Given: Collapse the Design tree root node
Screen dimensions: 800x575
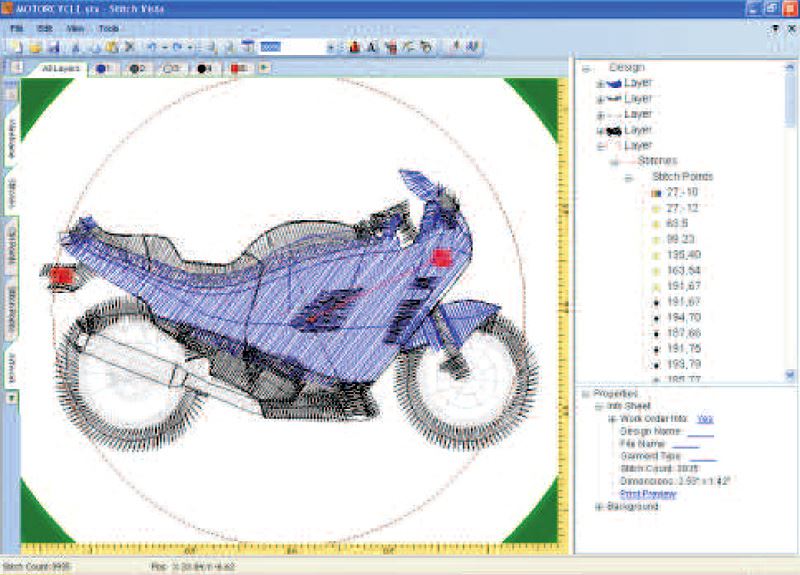Looking at the screenshot, I should (x=588, y=68).
